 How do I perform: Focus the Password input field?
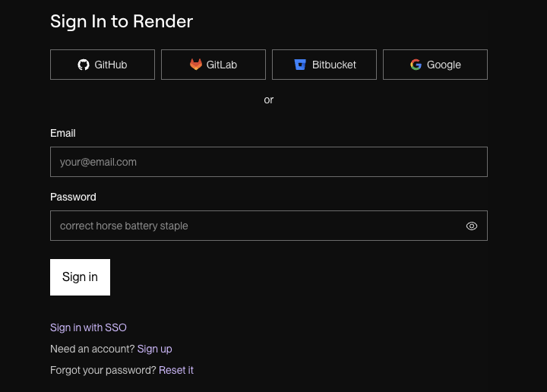pos(269,226)
